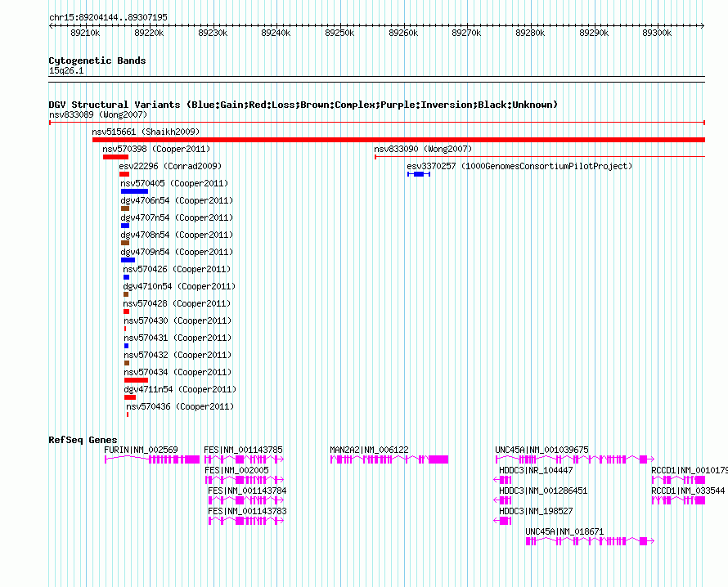Open the esv3370257 1000GenomesConsortiumPilotProject variant
The image size is (728, 587).
point(519,166)
